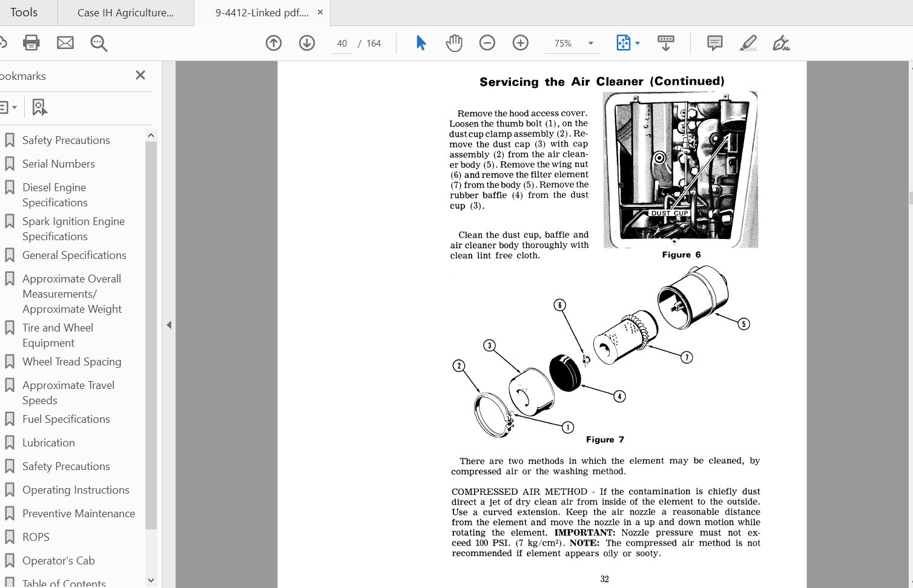Click bookmark icon beside ROPS

[10, 537]
